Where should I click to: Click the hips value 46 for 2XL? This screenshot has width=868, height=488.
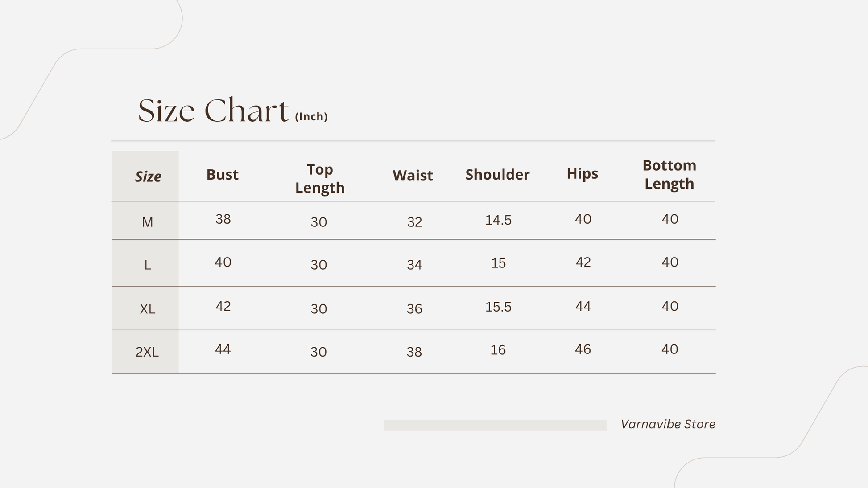point(583,349)
